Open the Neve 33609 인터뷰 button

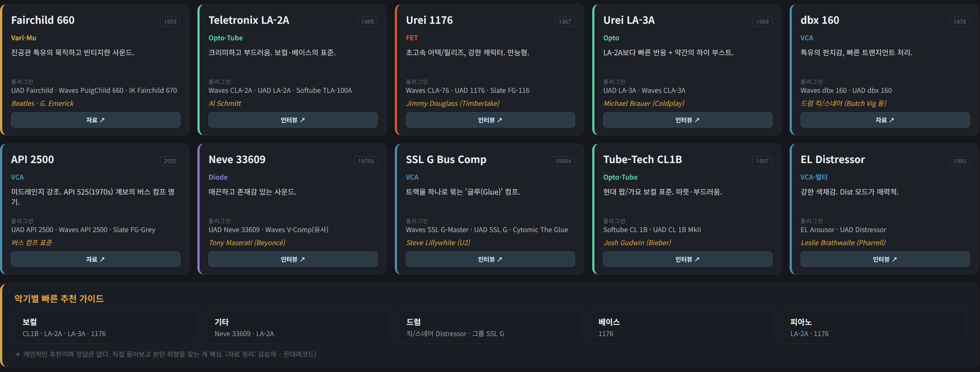(x=293, y=259)
